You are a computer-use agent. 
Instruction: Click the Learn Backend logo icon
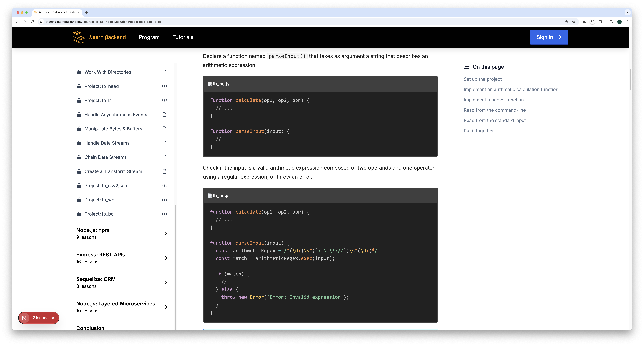point(79,37)
